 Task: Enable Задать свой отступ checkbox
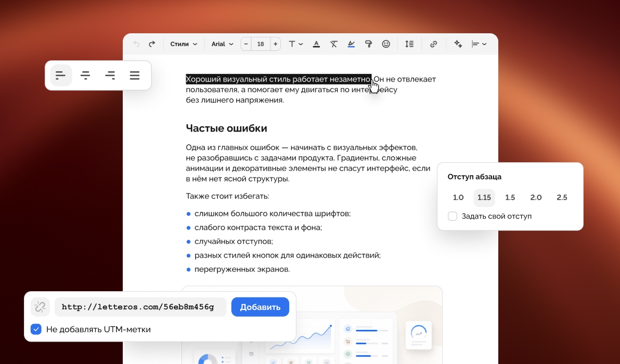click(453, 216)
